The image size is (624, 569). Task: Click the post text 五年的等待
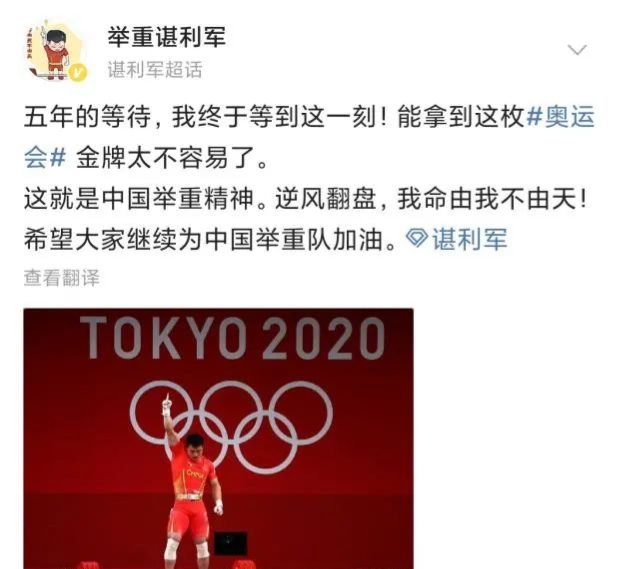pyautogui.click(x=88, y=117)
